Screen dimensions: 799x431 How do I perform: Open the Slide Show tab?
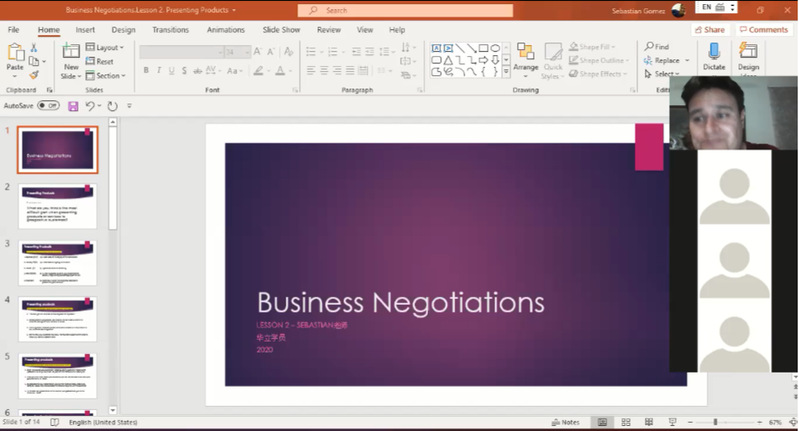[x=281, y=30]
